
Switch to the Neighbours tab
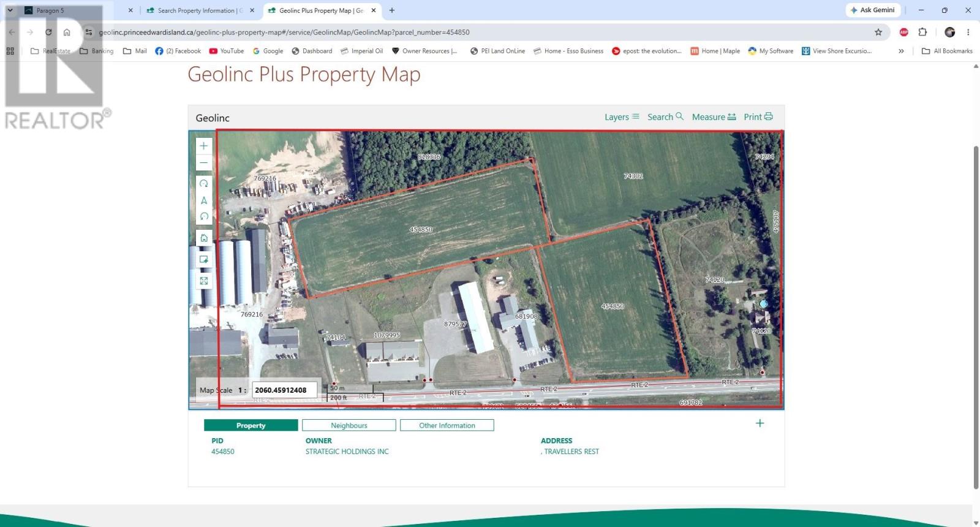tap(349, 425)
